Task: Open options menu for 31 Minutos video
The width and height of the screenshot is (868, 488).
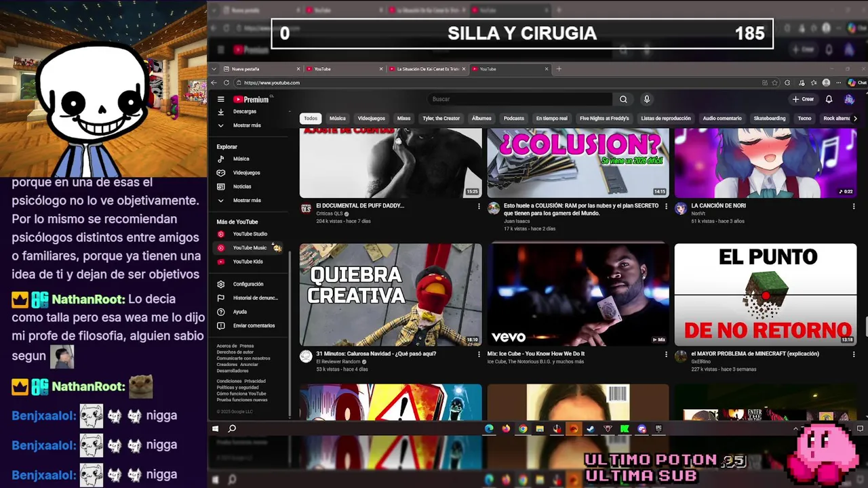Action: tap(479, 354)
